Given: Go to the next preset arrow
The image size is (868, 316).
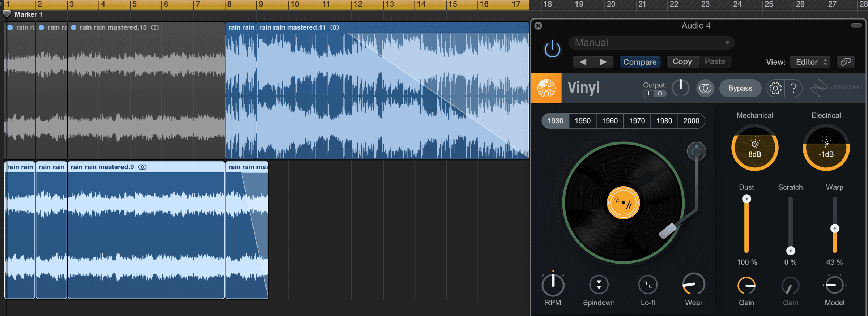Looking at the screenshot, I should point(603,62).
